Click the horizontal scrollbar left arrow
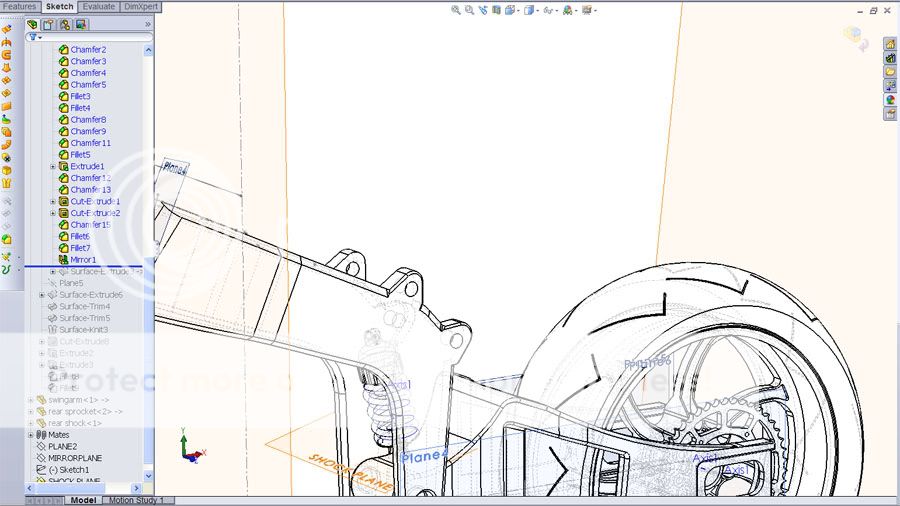Screen dimensions: 900x506 pos(30,488)
